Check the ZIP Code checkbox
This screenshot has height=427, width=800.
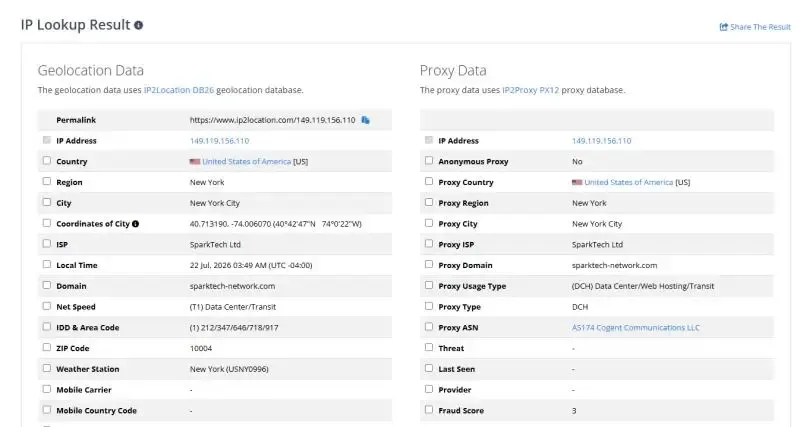pyautogui.click(x=47, y=347)
